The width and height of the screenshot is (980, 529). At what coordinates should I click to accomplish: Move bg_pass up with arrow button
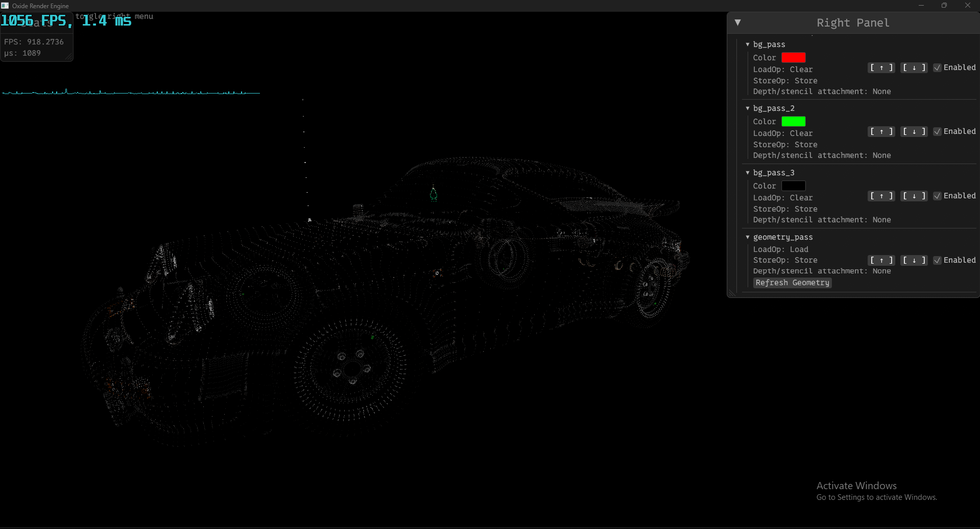click(881, 67)
